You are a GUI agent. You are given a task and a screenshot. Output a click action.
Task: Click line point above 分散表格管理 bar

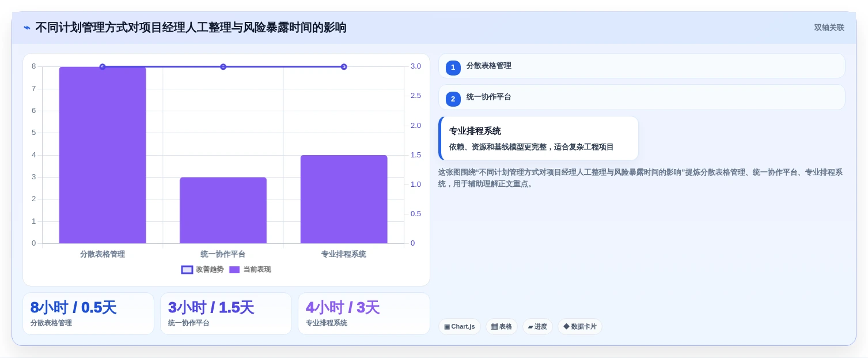pyautogui.click(x=103, y=67)
